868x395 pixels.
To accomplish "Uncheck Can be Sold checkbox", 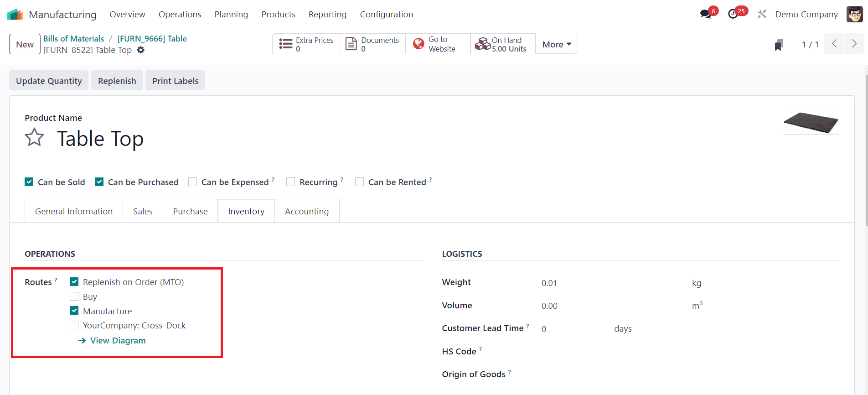I will 29,182.
